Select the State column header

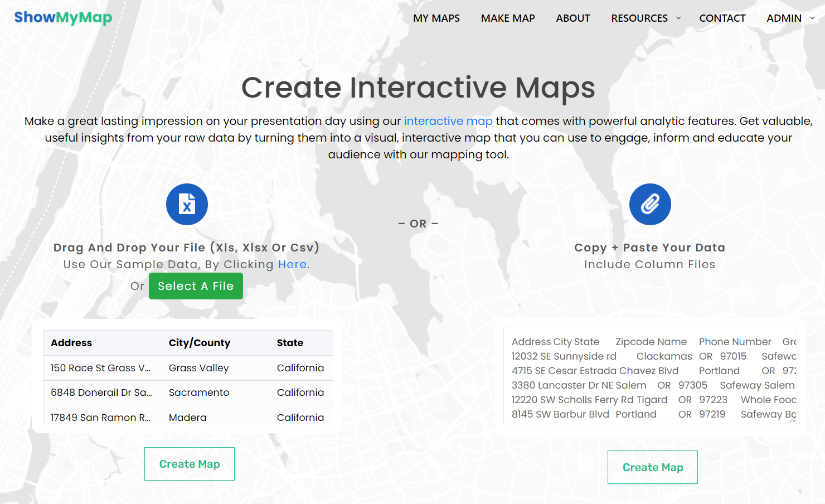pyautogui.click(x=290, y=343)
